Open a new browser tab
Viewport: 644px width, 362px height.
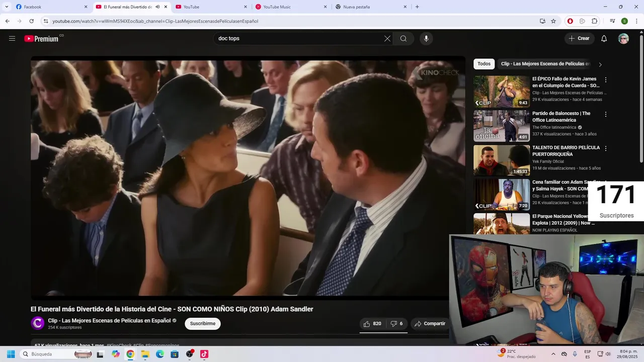417,7
